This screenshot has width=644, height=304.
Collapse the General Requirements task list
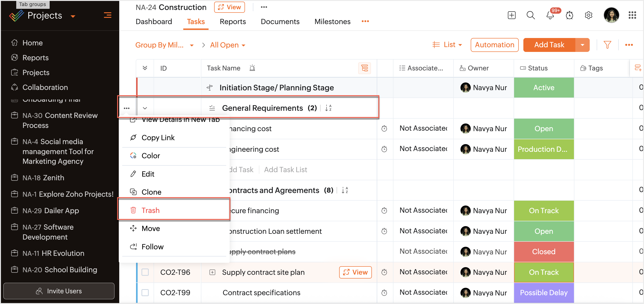tap(145, 108)
